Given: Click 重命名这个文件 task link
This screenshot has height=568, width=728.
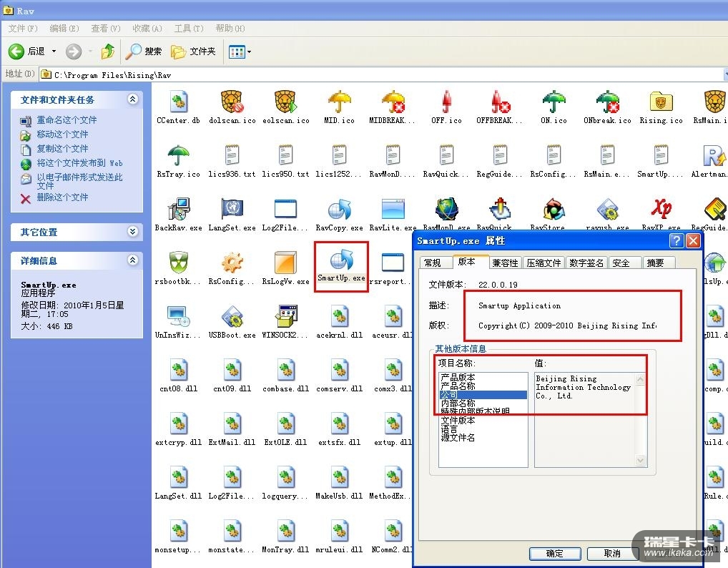Looking at the screenshot, I should click(x=67, y=119).
